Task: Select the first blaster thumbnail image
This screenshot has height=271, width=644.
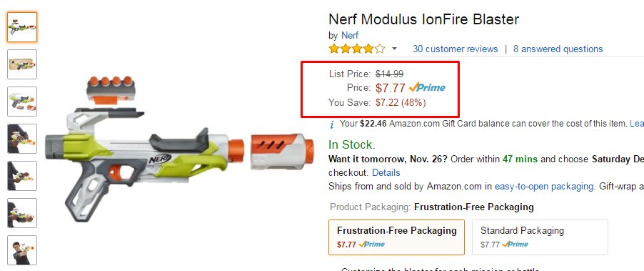Action: tap(22, 27)
